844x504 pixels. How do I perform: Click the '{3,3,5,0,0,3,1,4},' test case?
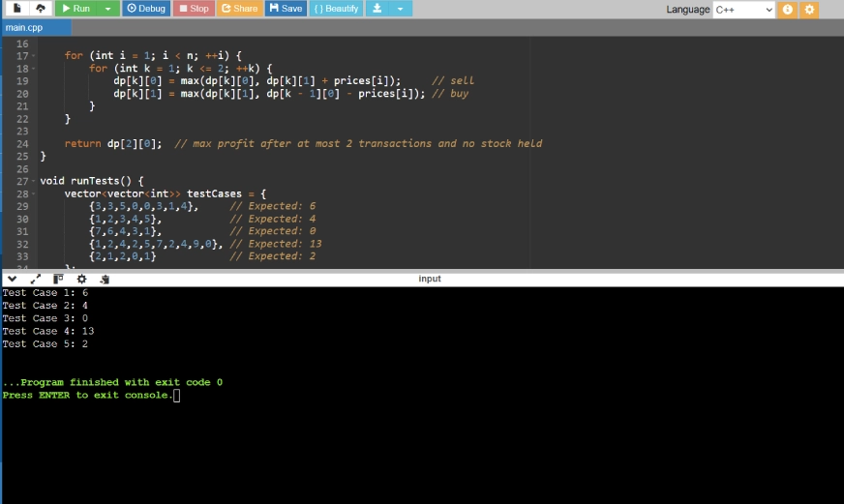(143, 206)
